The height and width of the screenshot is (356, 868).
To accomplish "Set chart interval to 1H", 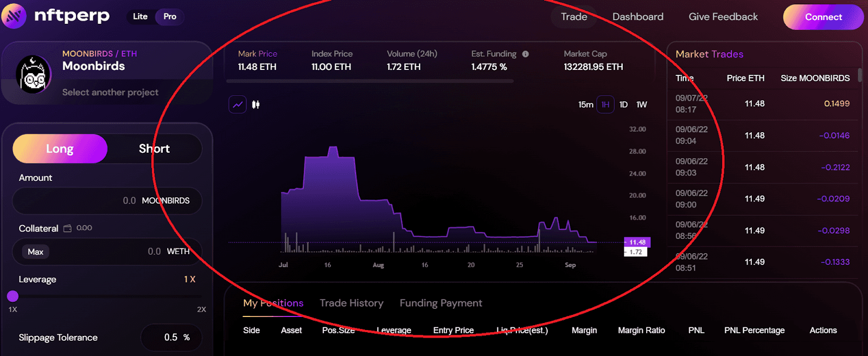I will [x=605, y=105].
